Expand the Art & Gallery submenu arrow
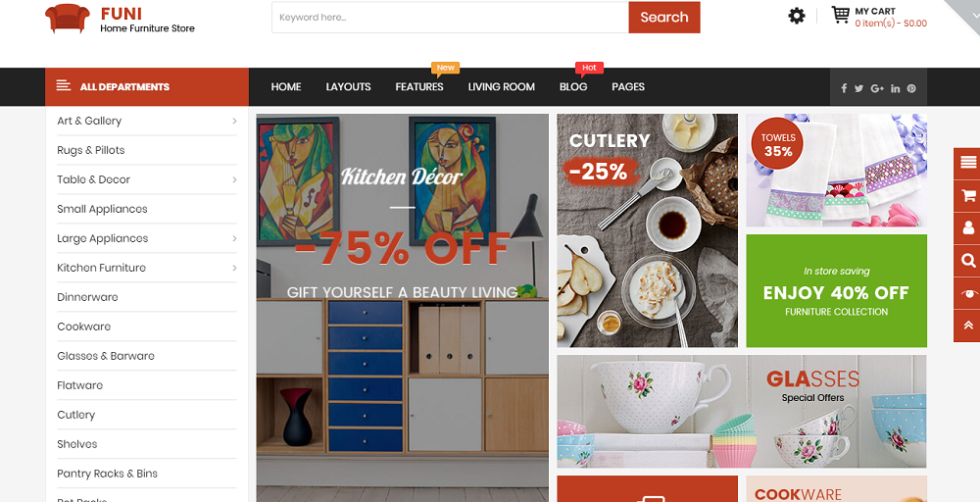 tap(234, 121)
